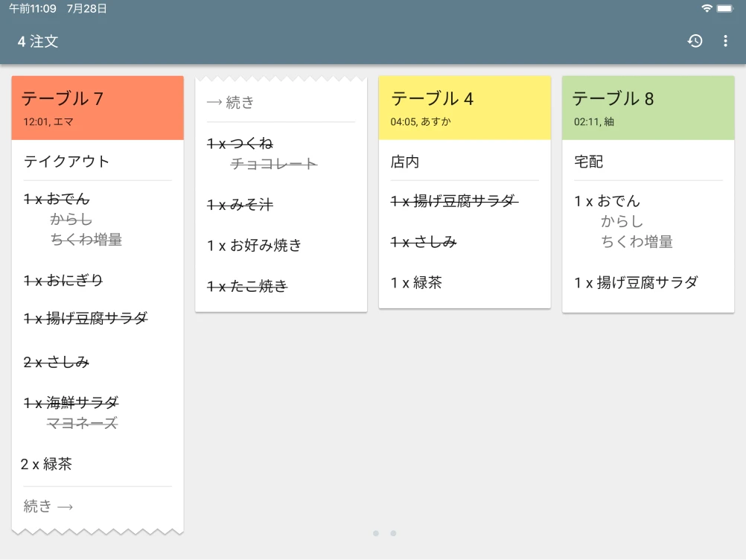
Task: Select the yellow テーブル 4 header
Action: [x=465, y=107]
